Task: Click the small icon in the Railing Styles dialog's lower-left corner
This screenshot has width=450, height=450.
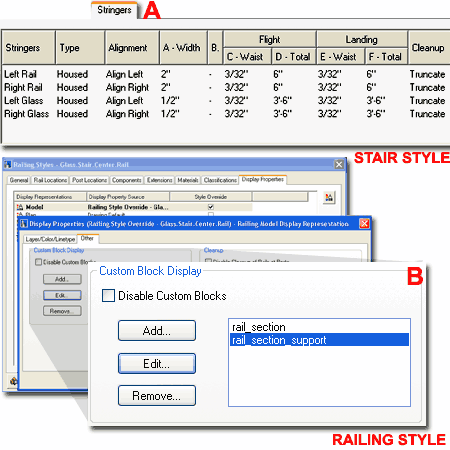Action: click(x=13, y=381)
